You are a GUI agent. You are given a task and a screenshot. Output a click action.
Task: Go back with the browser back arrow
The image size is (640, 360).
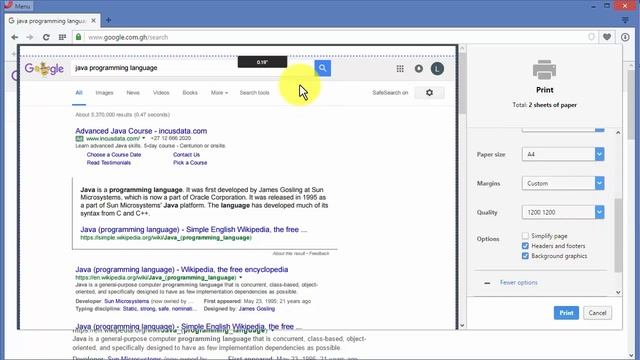(15, 37)
